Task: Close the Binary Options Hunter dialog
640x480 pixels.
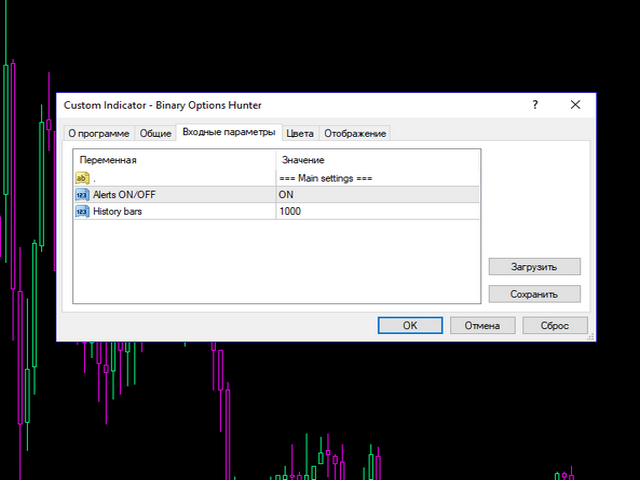Action: pyautogui.click(x=575, y=105)
